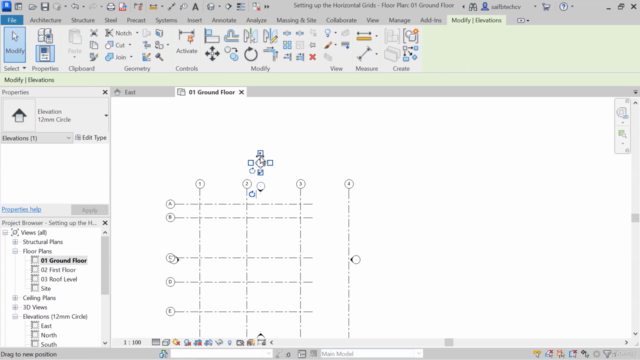640x360 pixels.
Task: Select the Move tool
Action: [x=212, y=54]
